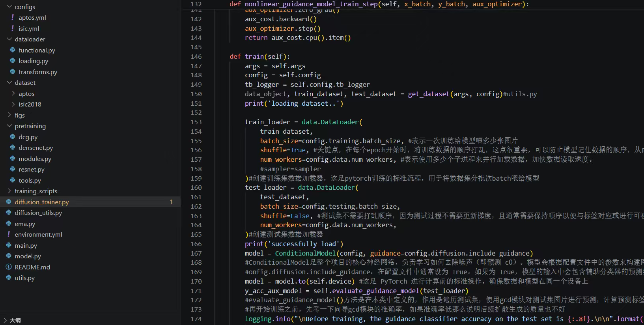This screenshot has height=325, width=644.
Task: Open dcg.py in pretraining
Action: pyautogui.click(x=28, y=137)
